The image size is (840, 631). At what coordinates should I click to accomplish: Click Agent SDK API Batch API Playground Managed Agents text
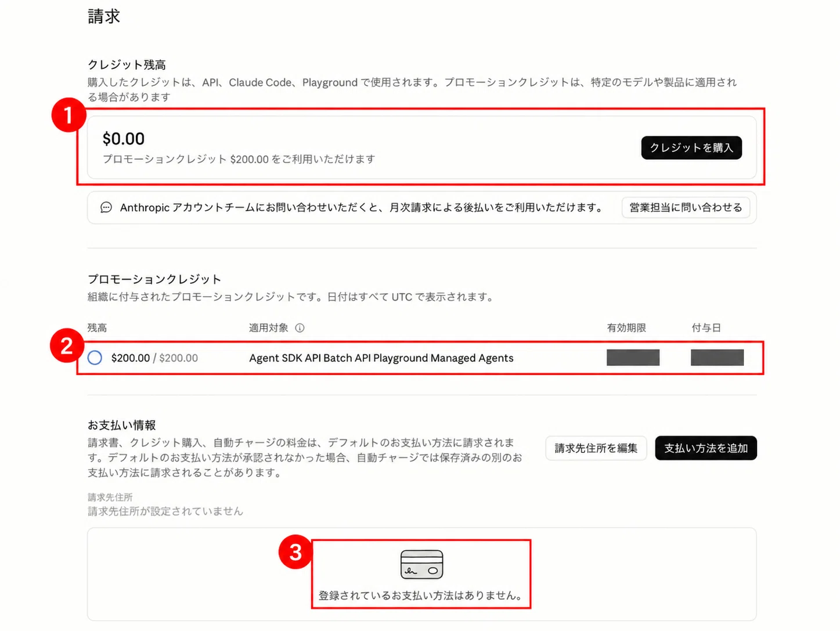click(x=381, y=358)
